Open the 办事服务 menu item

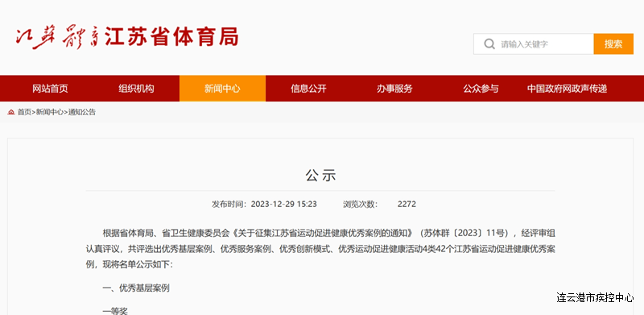pyautogui.click(x=394, y=89)
